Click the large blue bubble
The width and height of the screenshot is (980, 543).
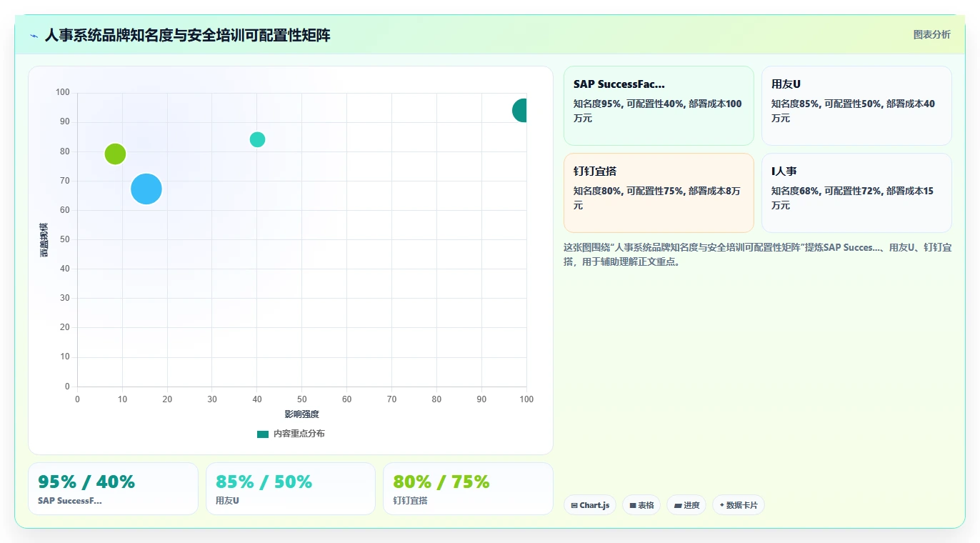coord(146,189)
